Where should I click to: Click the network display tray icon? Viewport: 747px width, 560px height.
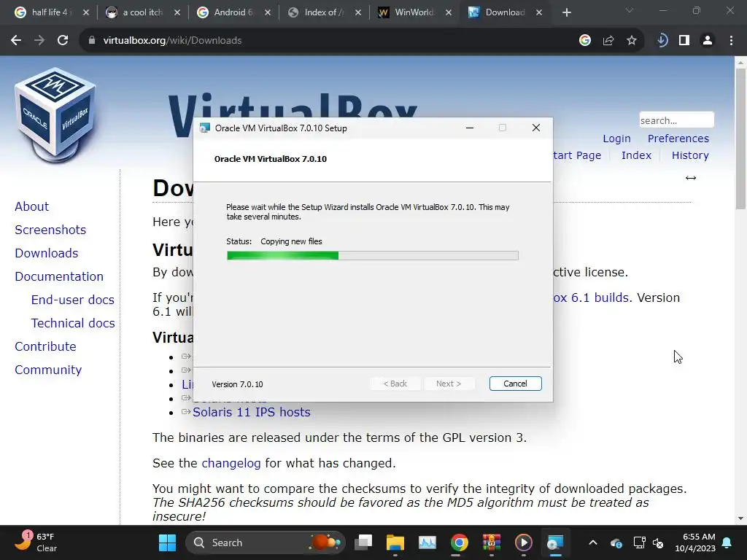639,542
